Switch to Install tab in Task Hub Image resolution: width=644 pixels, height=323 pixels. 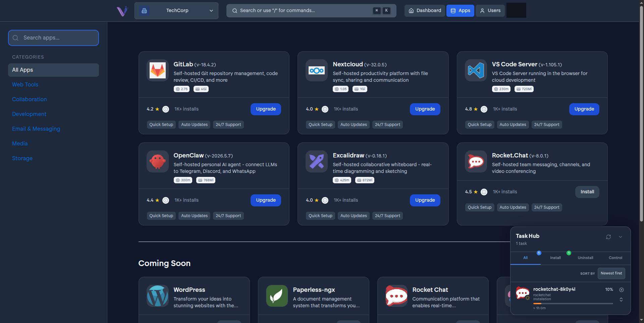[555, 258]
